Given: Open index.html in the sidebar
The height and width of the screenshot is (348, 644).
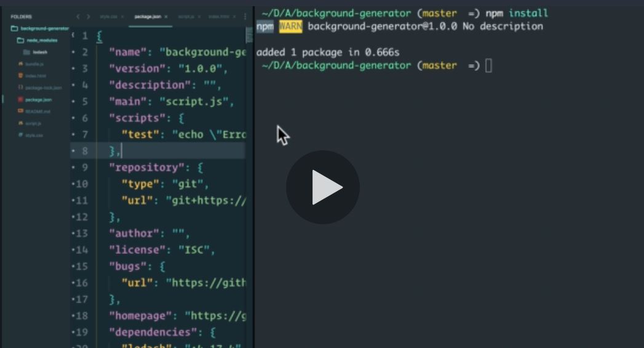Looking at the screenshot, I should coord(35,76).
